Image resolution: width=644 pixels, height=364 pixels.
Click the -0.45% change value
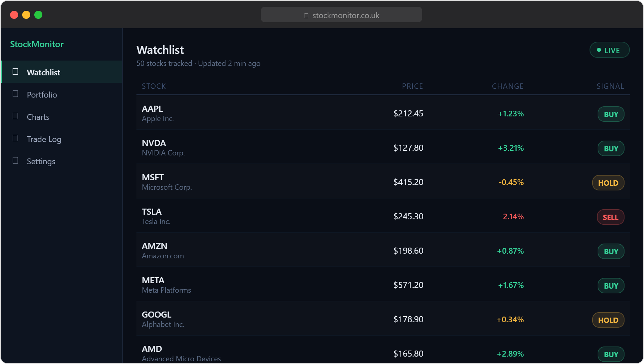coord(511,183)
